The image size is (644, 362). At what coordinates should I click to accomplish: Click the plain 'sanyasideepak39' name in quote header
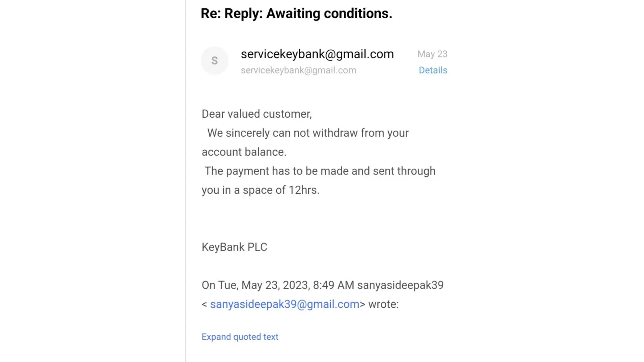(x=400, y=285)
